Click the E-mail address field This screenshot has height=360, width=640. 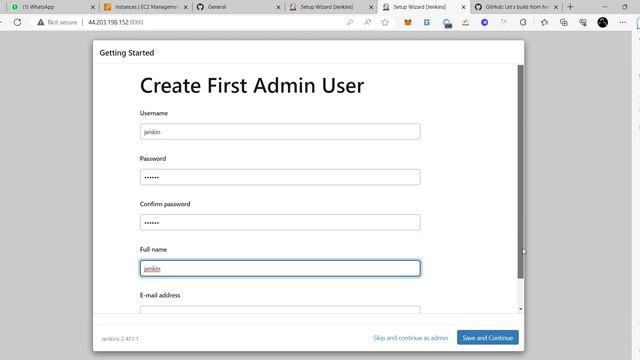(280, 309)
